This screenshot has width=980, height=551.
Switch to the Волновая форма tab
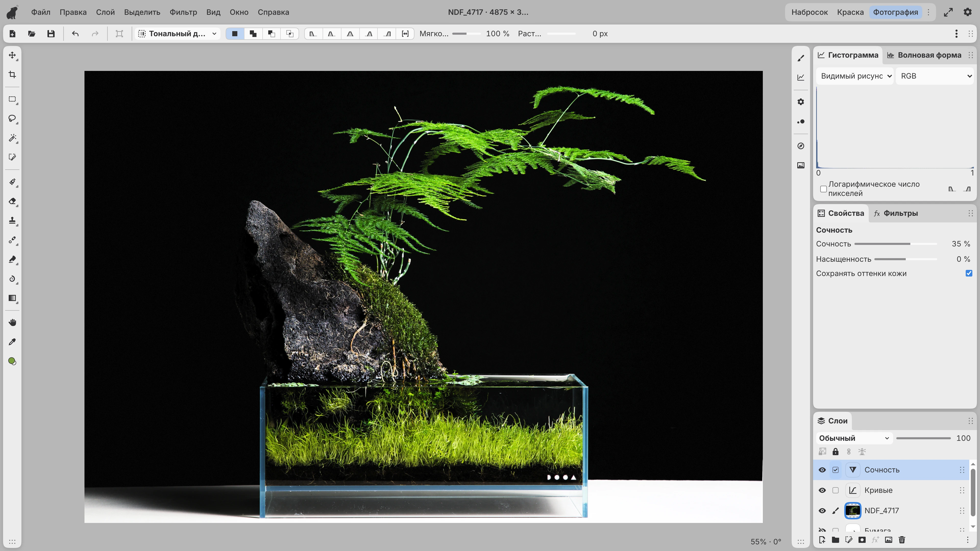[924, 55]
